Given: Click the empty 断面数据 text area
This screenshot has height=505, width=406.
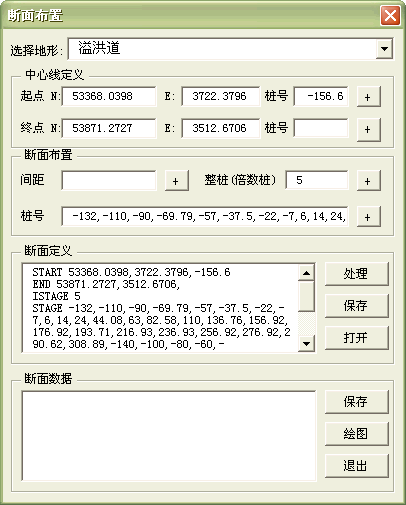Looking at the screenshot, I should pyautogui.click(x=169, y=436).
